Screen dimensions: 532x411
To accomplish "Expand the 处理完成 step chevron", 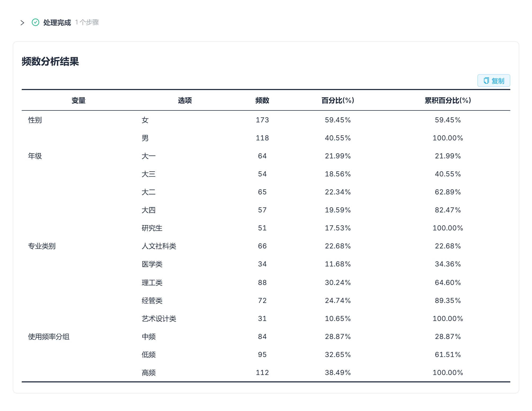I will (22, 23).
